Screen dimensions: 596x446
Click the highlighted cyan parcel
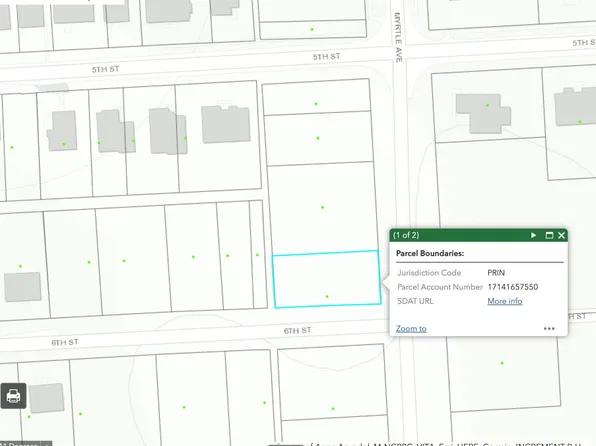pos(327,279)
